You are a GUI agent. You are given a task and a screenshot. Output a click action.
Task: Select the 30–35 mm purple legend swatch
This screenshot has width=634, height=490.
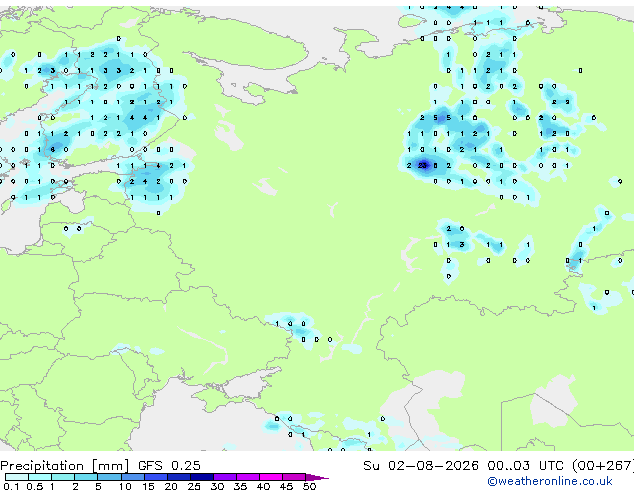[225, 477]
